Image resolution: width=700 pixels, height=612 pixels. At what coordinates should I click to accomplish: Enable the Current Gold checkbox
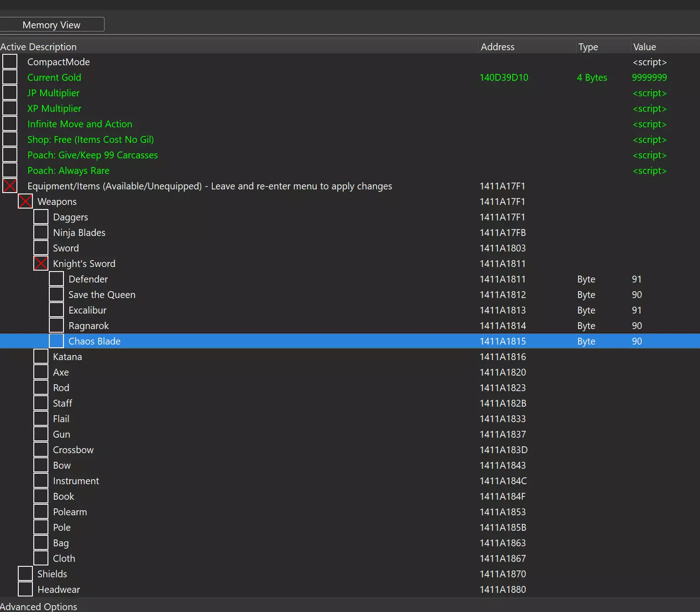pyautogui.click(x=10, y=78)
